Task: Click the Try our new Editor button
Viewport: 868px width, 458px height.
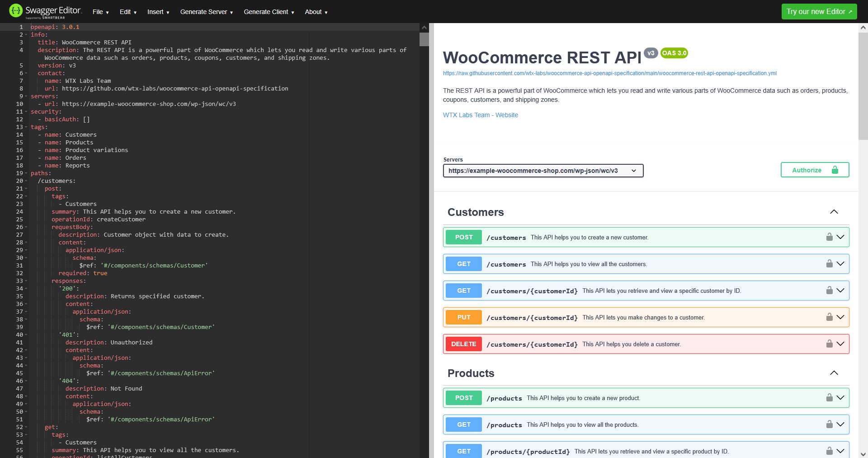Action: pos(819,12)
